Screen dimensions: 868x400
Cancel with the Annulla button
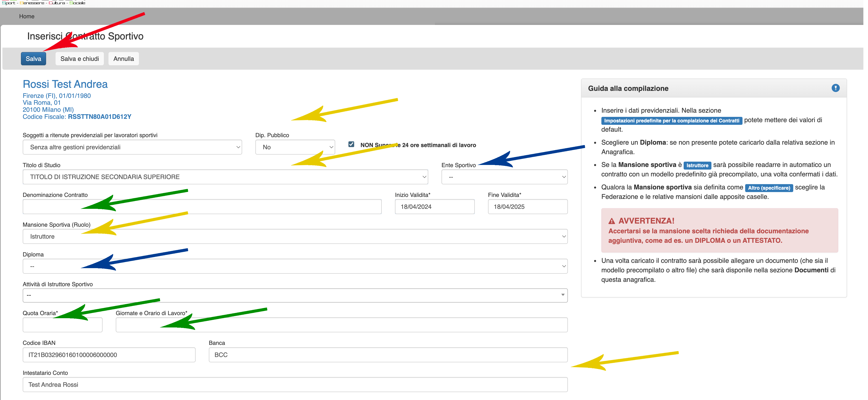point(123,59)
